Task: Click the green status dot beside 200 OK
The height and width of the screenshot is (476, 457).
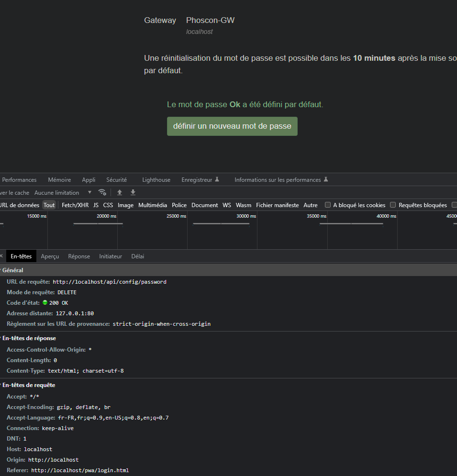Action: click(x=45, y=302)
